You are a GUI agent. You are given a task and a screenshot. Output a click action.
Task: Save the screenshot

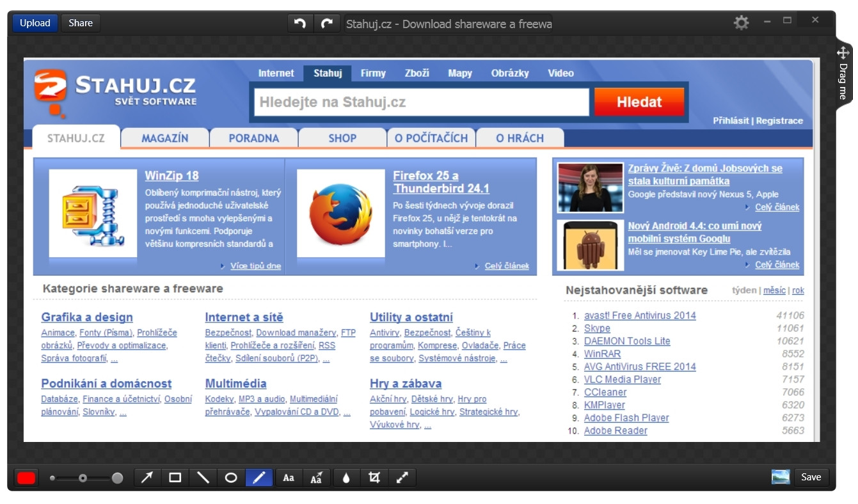coord(811,477)
